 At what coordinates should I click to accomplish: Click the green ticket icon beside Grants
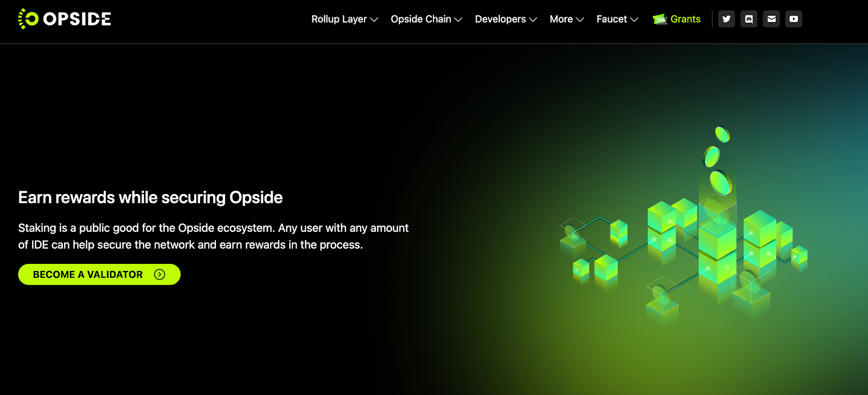click(660, 20)
